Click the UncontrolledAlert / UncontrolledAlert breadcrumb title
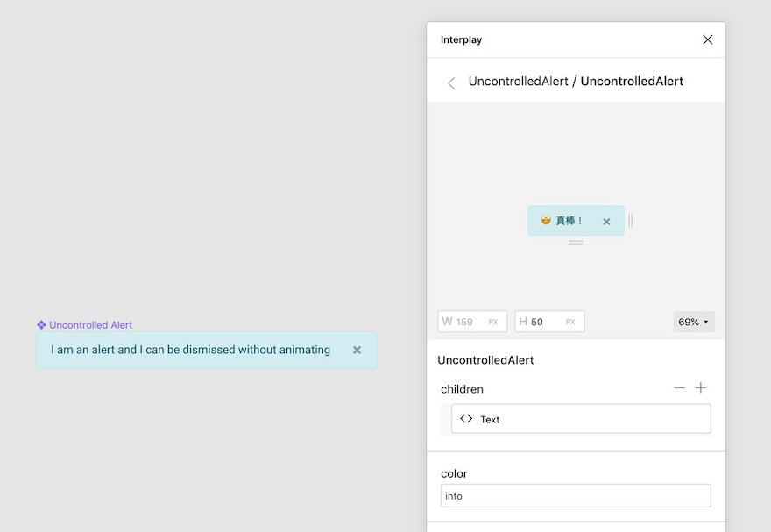The image size is (771, 532). click(x=576, y=82)
